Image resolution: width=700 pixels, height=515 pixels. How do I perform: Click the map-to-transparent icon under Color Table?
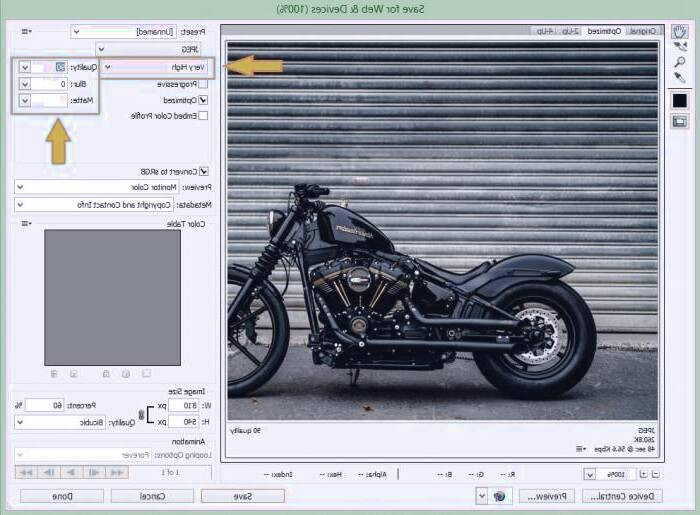pyautogui.click(x=146, y=374)
